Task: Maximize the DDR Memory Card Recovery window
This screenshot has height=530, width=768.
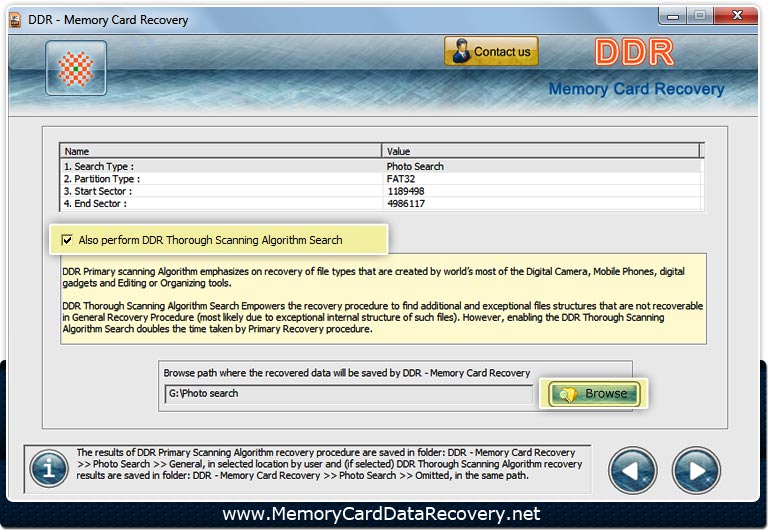Action: (699, 16)
